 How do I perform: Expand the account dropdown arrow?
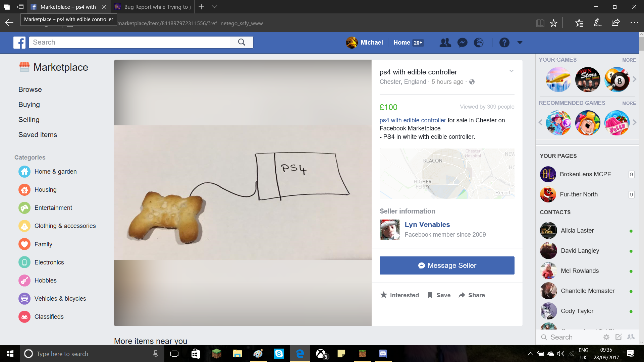point(520,43)
